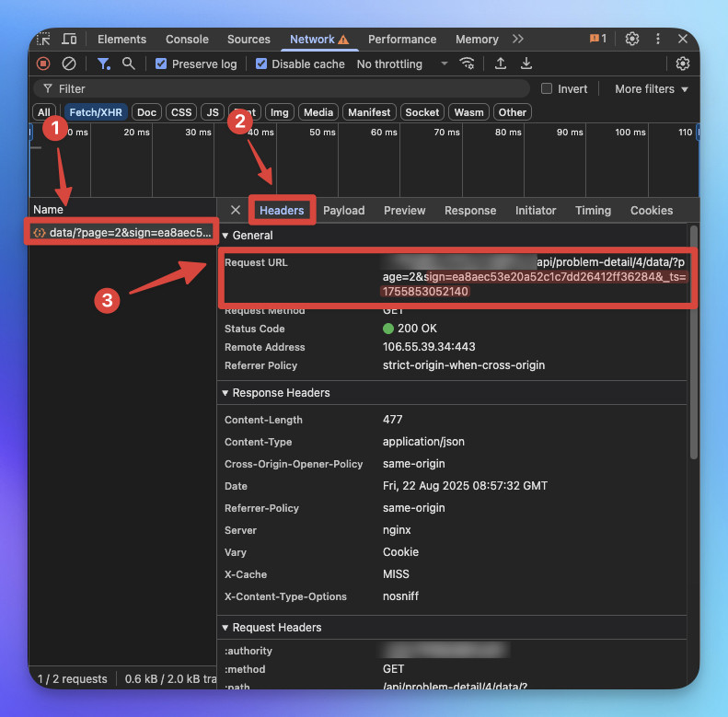The height and width of the screenshot is (717, 728).
Task: Open the Initiator detail tab
Action: (x=536, y=211)
